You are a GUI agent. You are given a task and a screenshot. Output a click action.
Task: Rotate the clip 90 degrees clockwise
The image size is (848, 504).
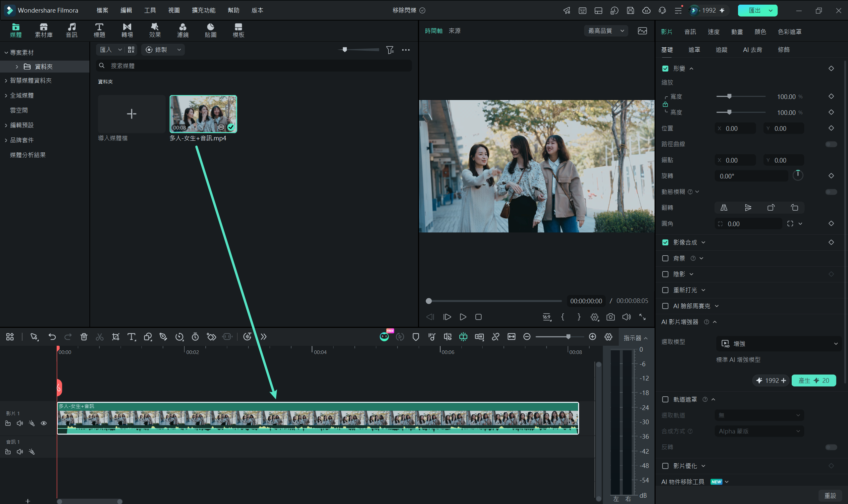coord(771,208)
